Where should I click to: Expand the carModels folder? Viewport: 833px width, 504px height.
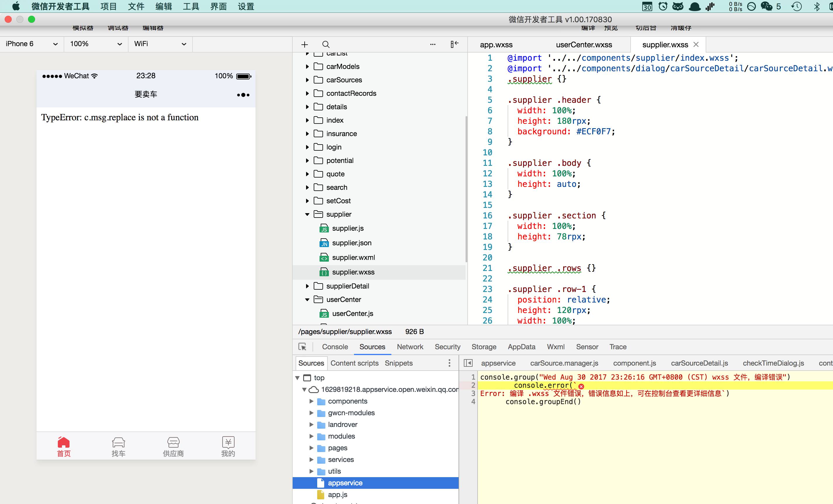(x=307, y=67)
